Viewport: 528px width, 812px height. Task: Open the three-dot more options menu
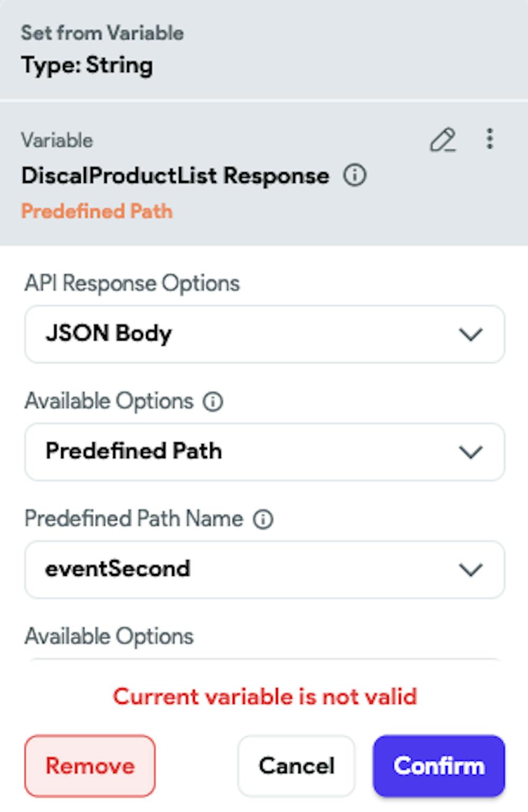click(490, 139)
